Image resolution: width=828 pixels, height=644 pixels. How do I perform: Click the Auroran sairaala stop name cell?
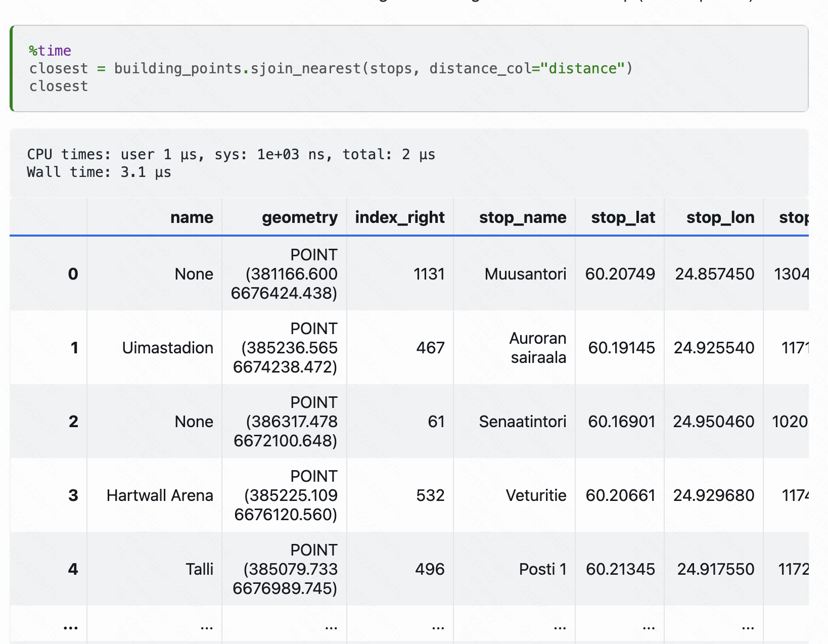coord(537,348)
